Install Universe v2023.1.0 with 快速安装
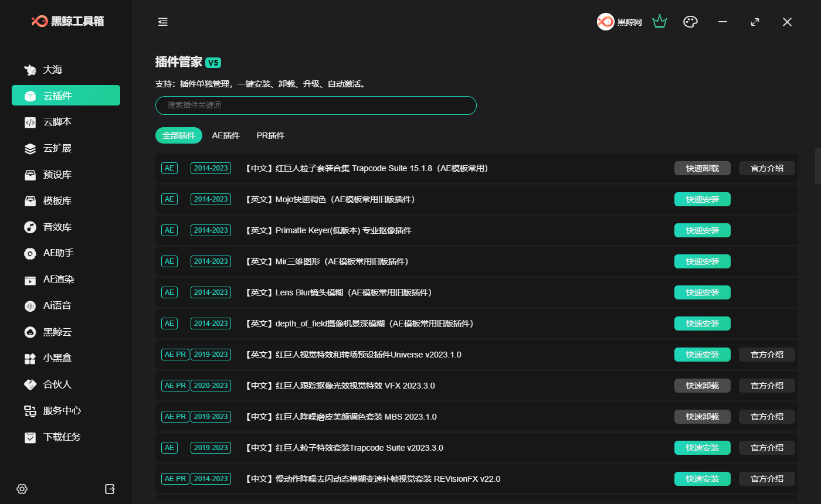The width and height of the screenshot is (821, 504). (x=703, y=355)
